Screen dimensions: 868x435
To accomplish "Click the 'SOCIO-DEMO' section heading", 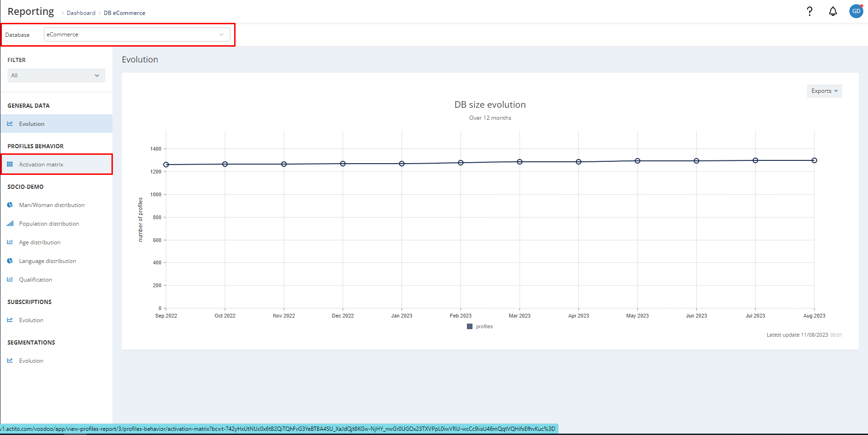I will point(26,186).
